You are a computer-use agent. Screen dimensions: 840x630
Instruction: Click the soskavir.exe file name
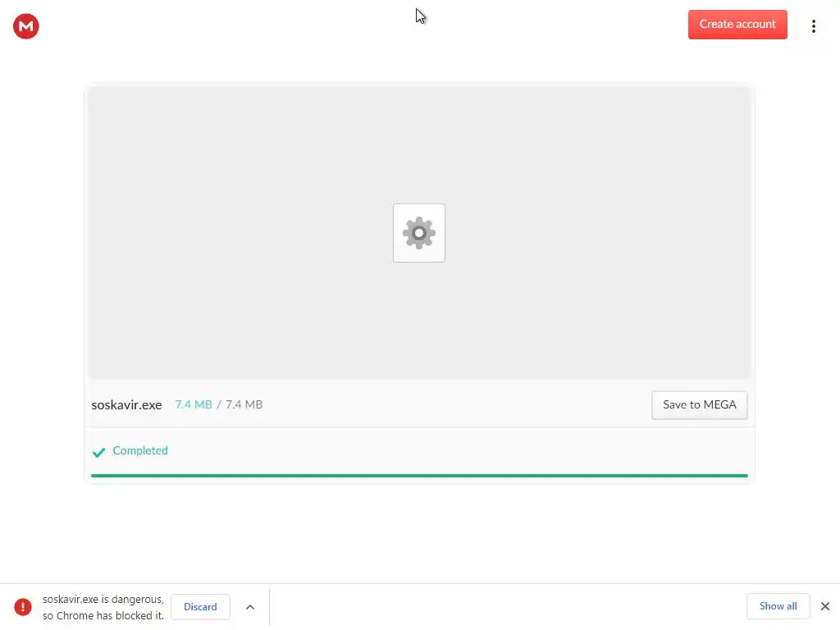[x=126, y=405]
